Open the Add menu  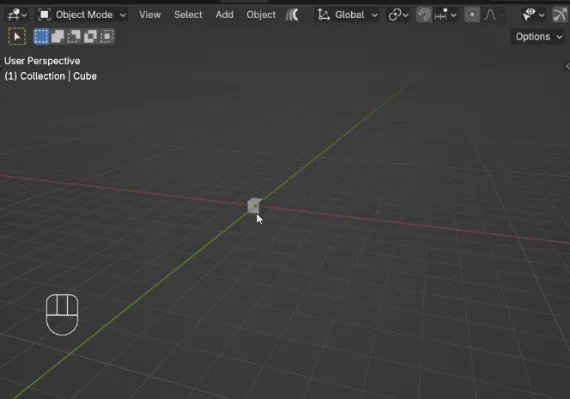point(224,15)
